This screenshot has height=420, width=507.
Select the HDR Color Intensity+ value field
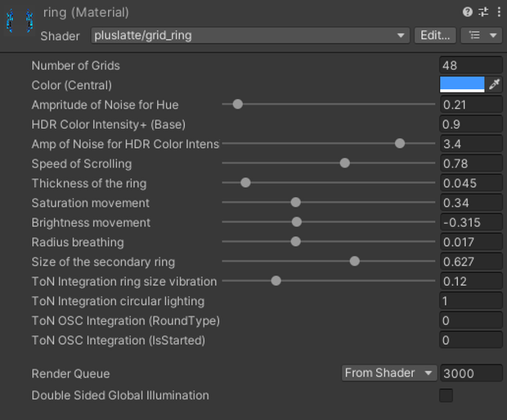[471, 124]
